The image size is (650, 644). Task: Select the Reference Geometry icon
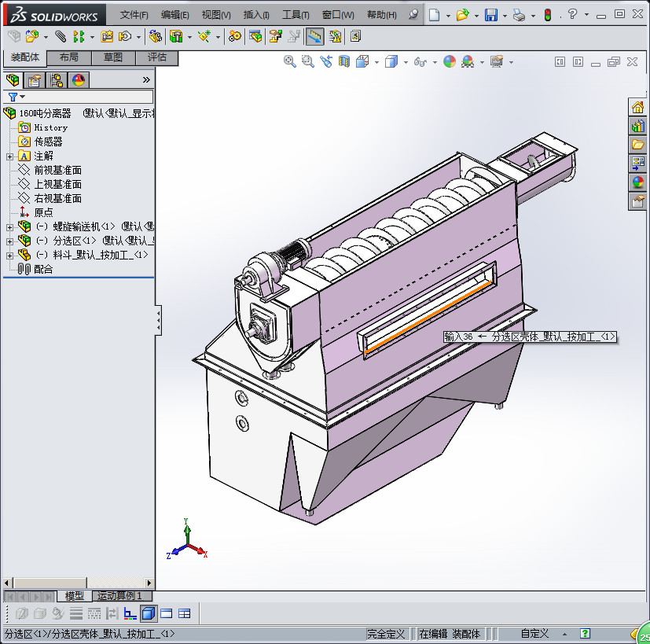pos(204,37)
